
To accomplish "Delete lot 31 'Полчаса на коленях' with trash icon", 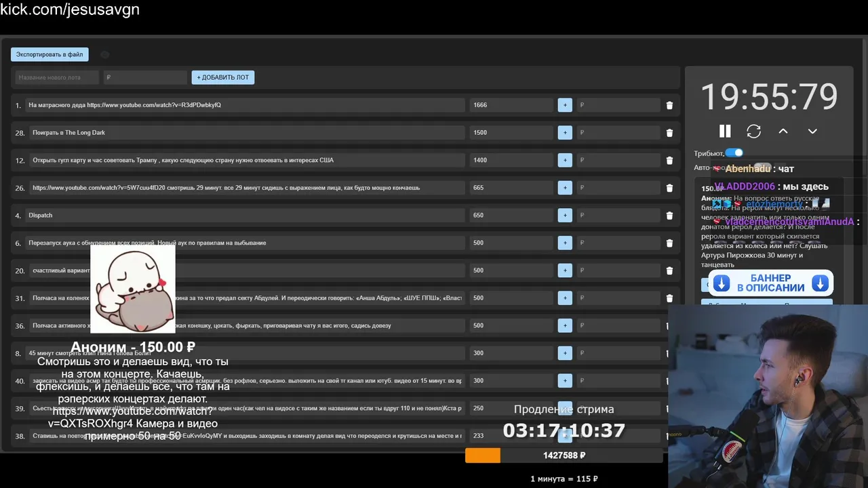I will (x=669, y=298).
